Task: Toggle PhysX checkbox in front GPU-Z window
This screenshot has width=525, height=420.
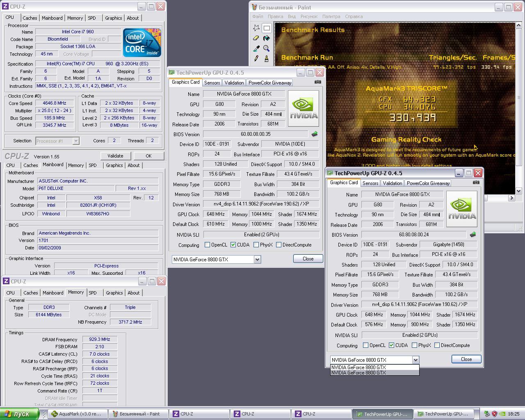Action: click(414, 345)
